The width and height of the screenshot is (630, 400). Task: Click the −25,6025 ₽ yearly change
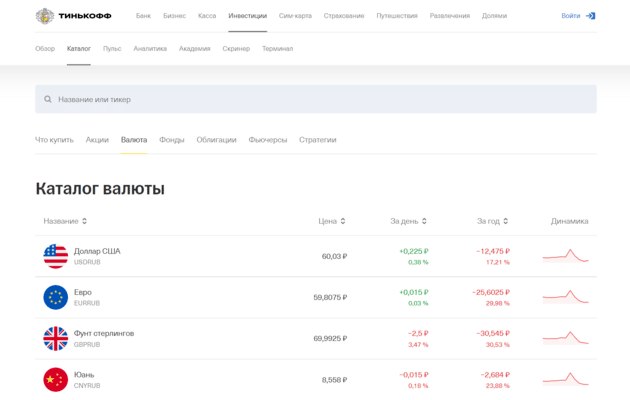point(491,292)
